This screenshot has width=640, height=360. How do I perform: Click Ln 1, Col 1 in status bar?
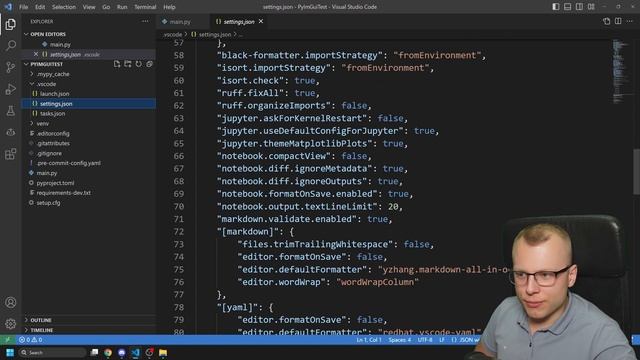[369, 340]
